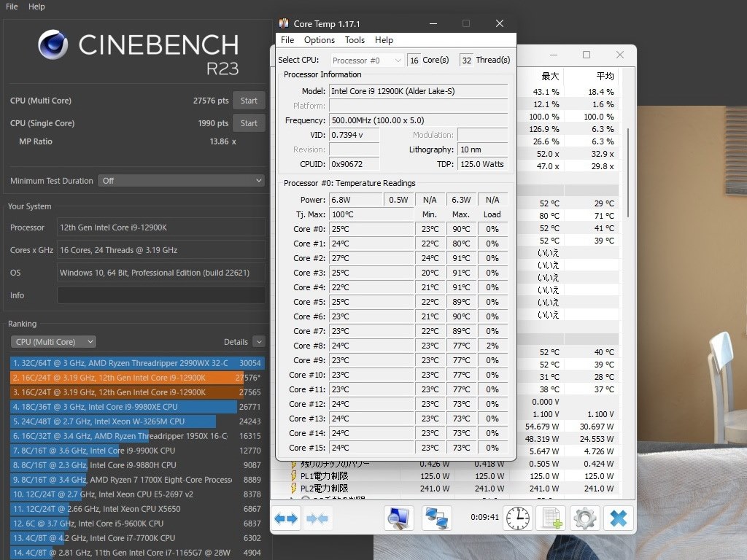
Task: Start logging with the document plus icon
Action: 551,518
